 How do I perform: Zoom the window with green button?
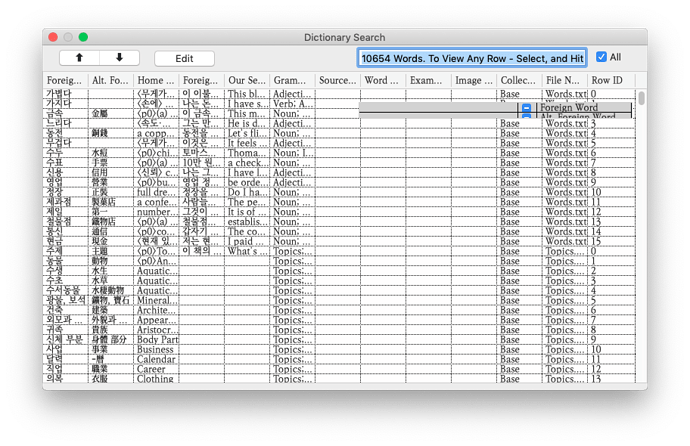click(83, 37)
